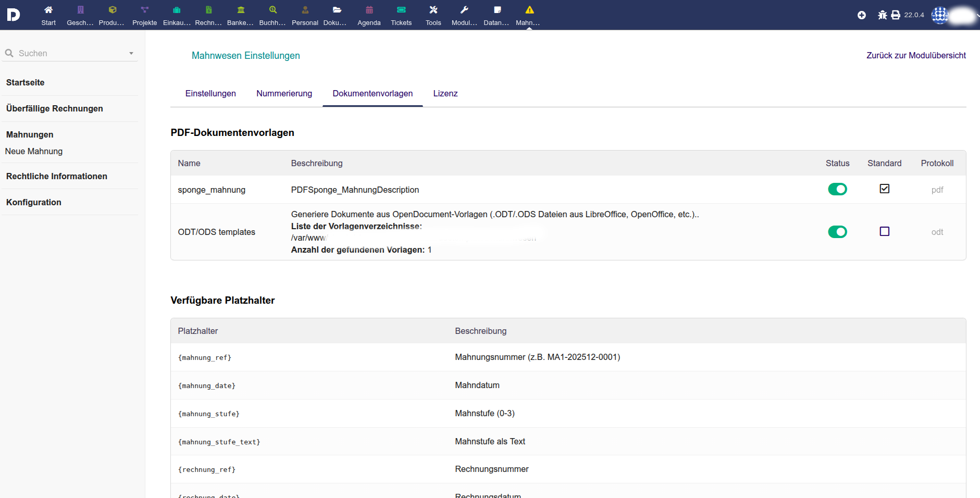Set ODT/ODS templates as standard checkbox
The image size is (980, 498).
point(884,231)
